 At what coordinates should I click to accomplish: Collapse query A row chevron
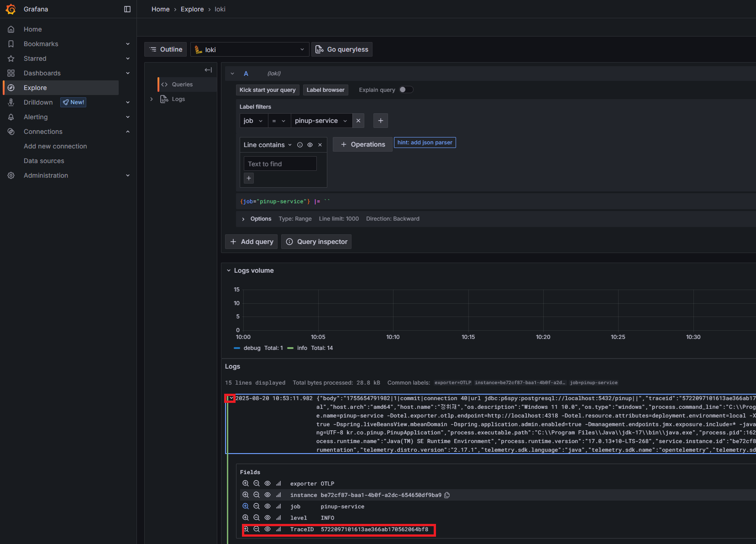232,74
